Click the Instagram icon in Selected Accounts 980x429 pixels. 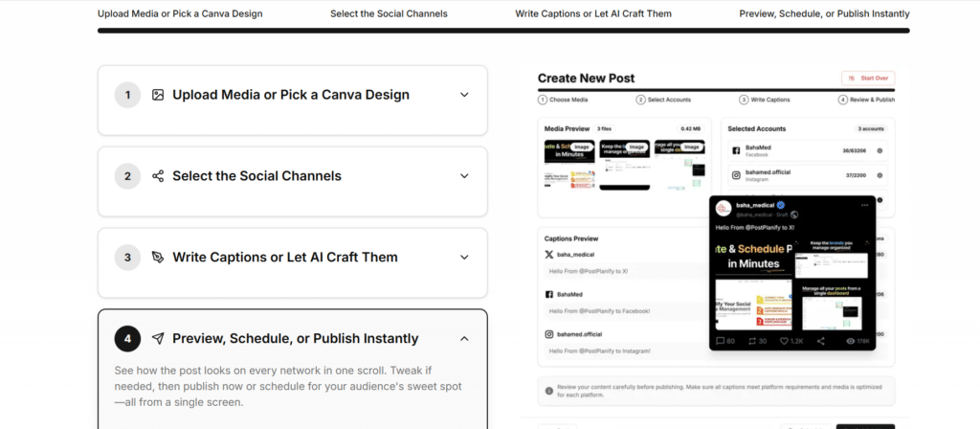coord(736,175)
